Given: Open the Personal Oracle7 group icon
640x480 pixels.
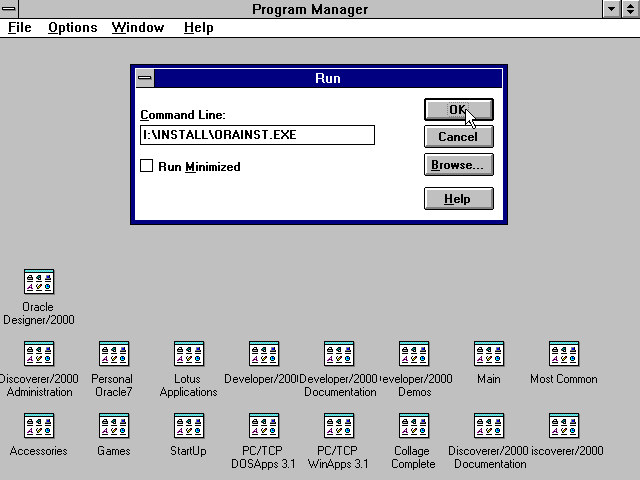Looking at the screenshot, I should (113, 354).
